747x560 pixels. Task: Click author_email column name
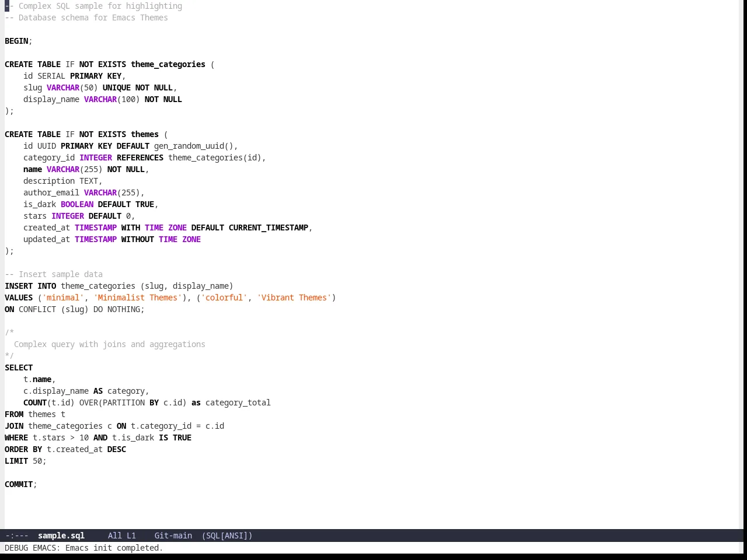(x=51, y=192)
